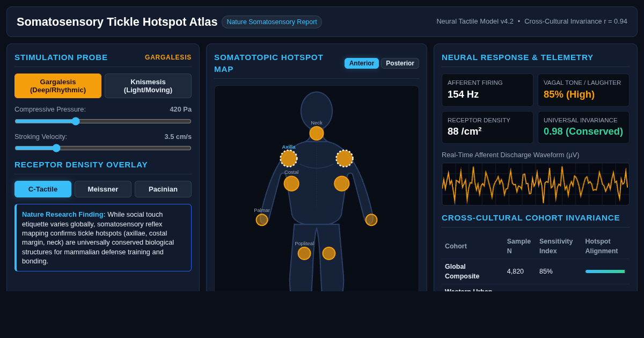Select the C-Tactile receptor overlay
Viewport: 644px width, 338px height.
tap(43, 189)
